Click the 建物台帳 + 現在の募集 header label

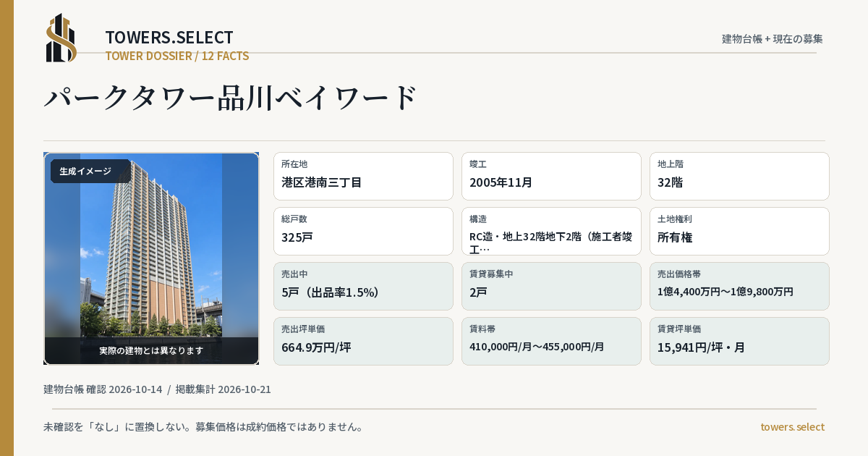tap(773, 38)
